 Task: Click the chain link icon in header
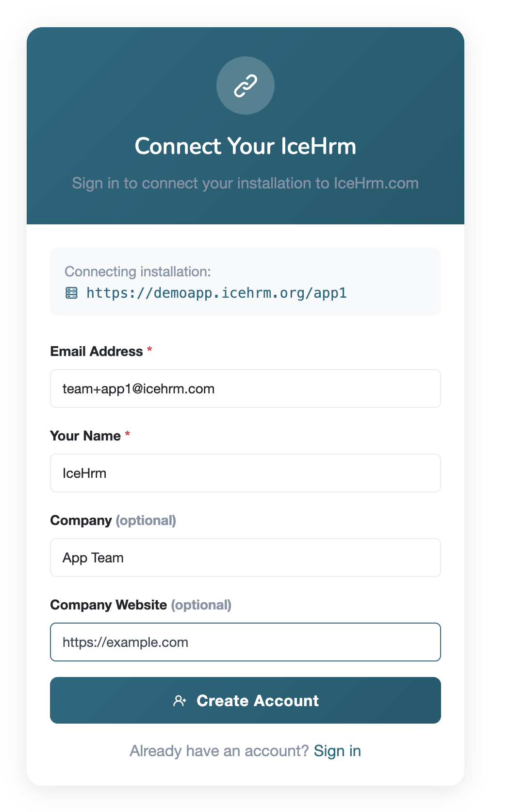pyautogui.click(x=246, y=85)
